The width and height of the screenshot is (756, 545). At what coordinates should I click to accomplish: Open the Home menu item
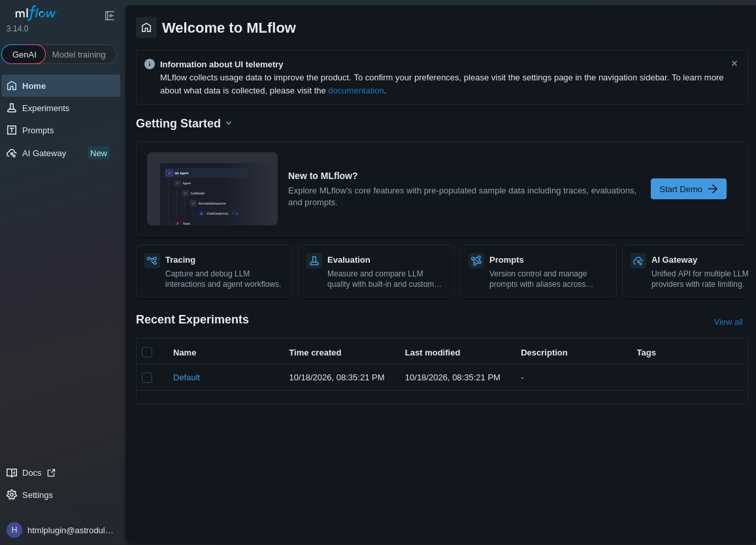pos(61,86)
